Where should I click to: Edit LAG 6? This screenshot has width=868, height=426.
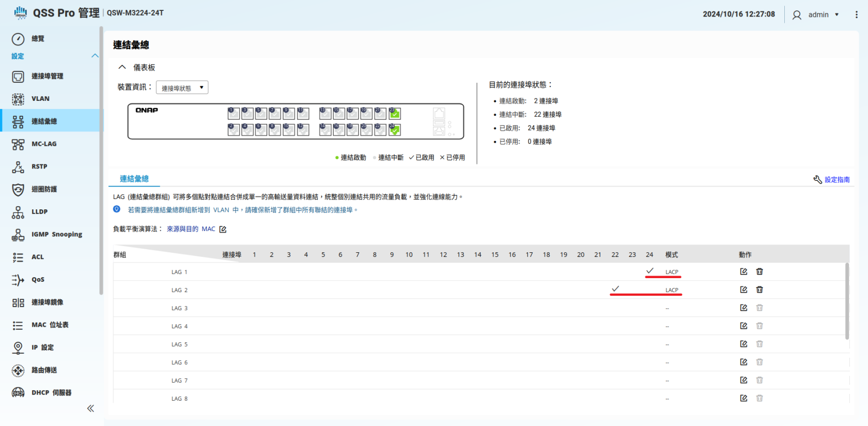(743, 362)
